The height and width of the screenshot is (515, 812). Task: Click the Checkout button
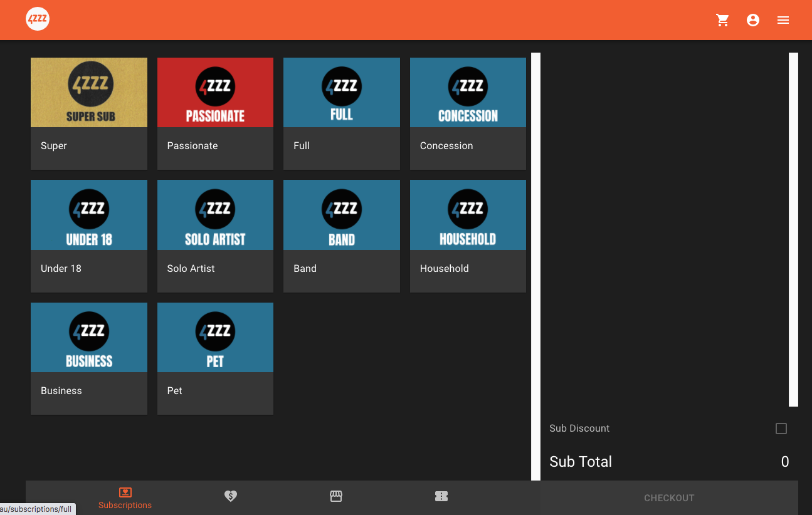[669, 498]
